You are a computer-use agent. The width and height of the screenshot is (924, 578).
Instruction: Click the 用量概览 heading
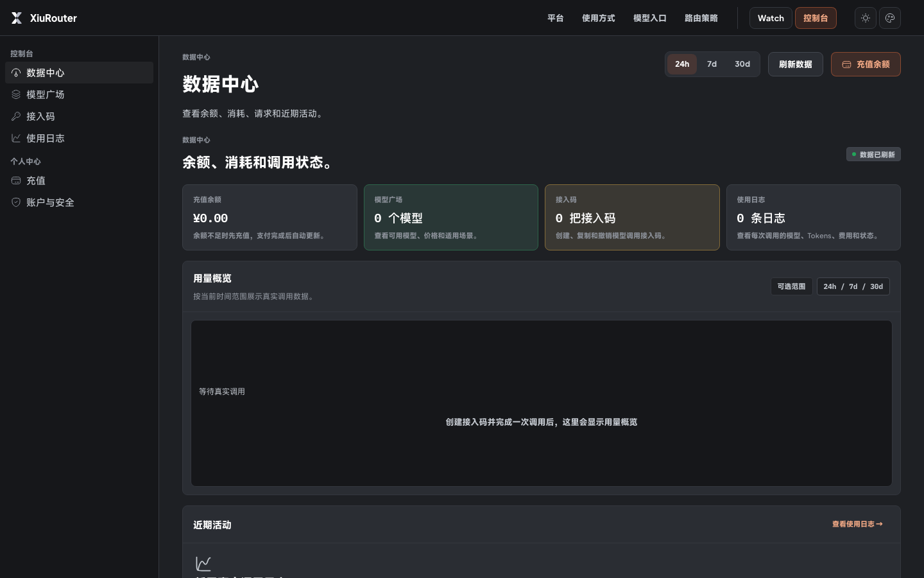tap(212, 278)
